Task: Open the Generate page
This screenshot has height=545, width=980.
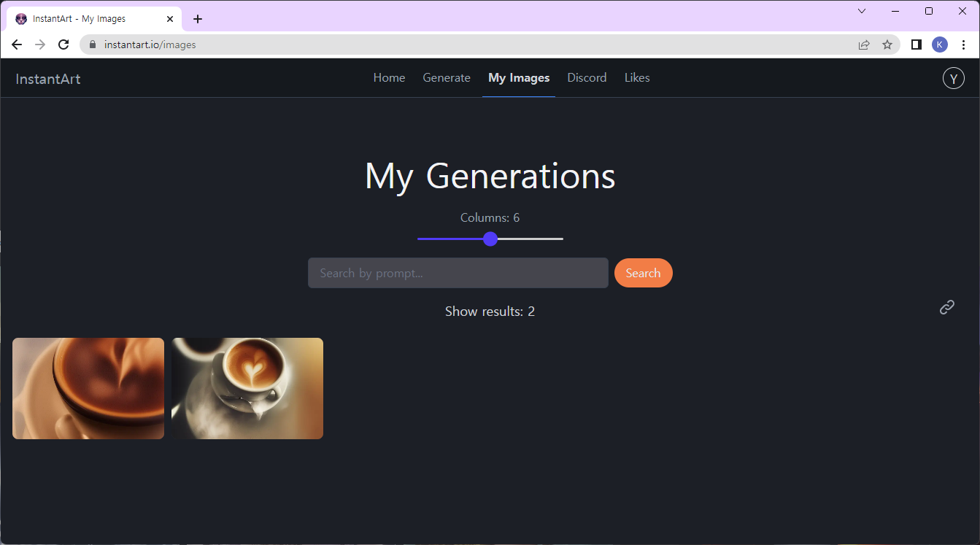Action: click(447, 78)
